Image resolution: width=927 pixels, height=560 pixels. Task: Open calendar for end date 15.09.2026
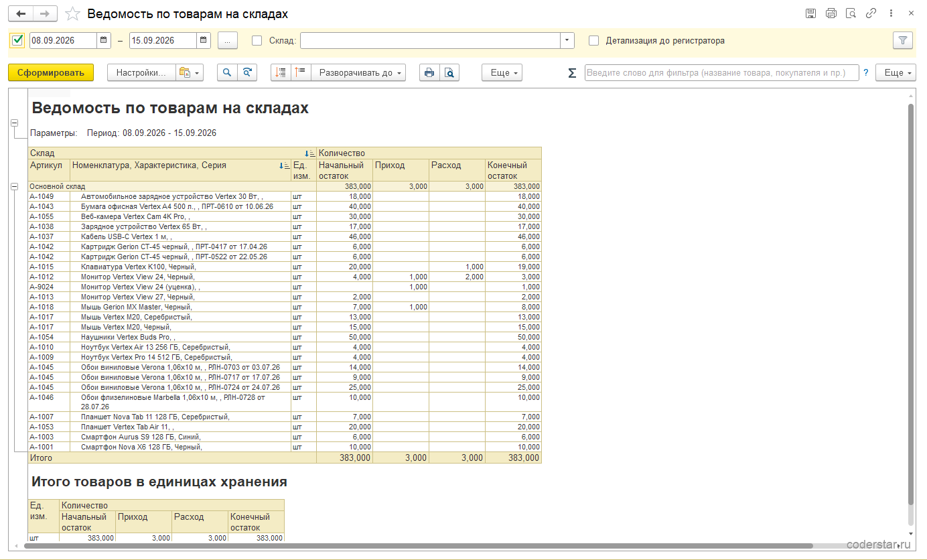tap(204, 40)
